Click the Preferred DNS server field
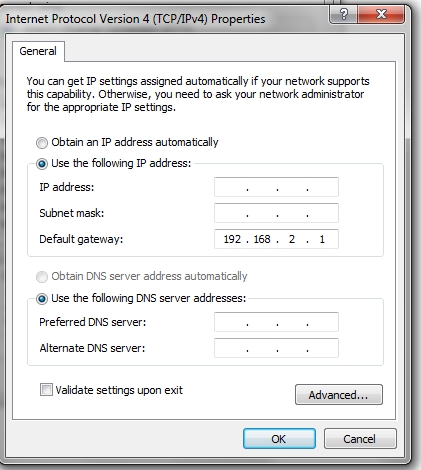 point(276,322)
